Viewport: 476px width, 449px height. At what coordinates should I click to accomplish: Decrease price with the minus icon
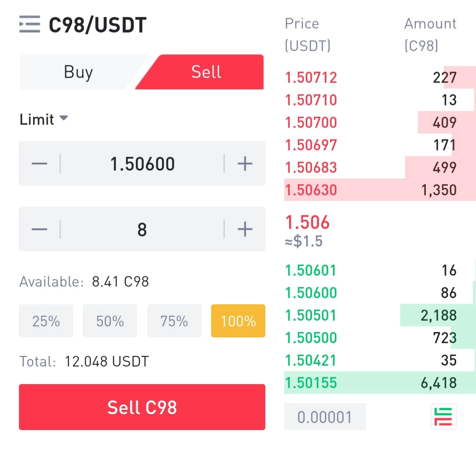pos(40,164)
